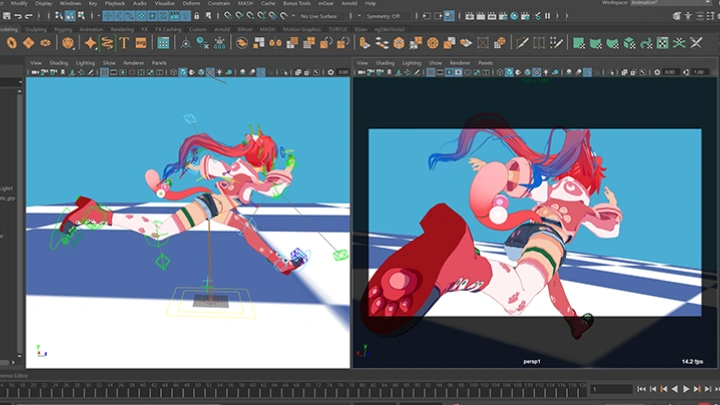
Task: Play the animation forwards
Action: coord(686,389)
